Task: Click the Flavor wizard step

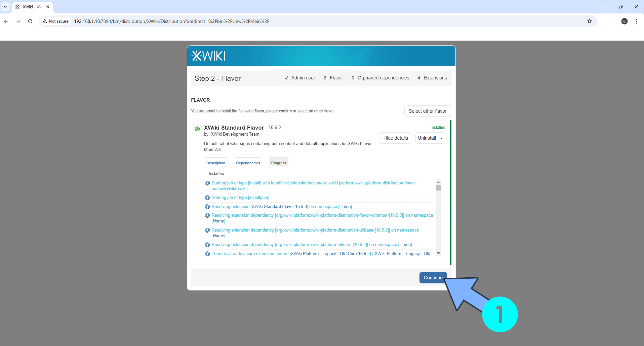Action: click(333, 78)
